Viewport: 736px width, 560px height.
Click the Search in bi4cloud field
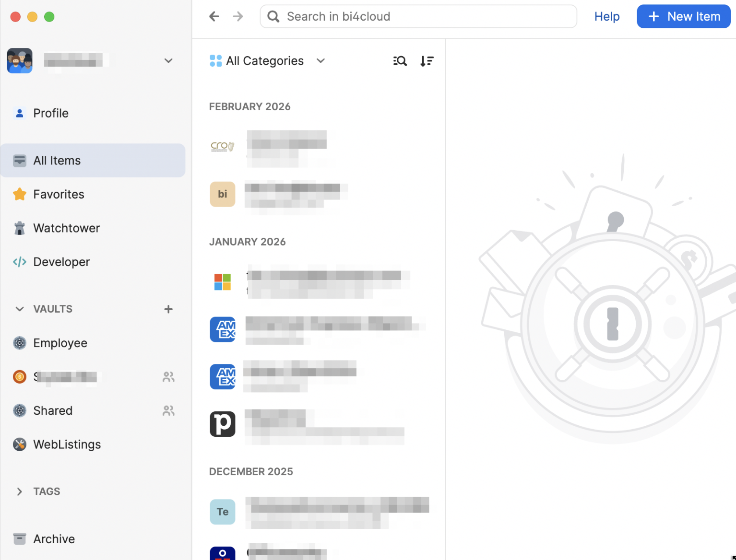pyautogui.click(x=418, y=17)
